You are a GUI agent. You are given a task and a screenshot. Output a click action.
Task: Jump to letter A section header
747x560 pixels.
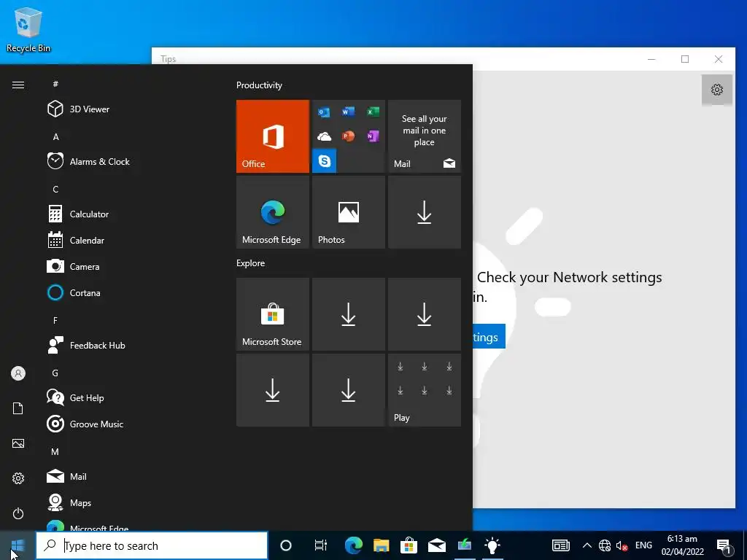55,136
